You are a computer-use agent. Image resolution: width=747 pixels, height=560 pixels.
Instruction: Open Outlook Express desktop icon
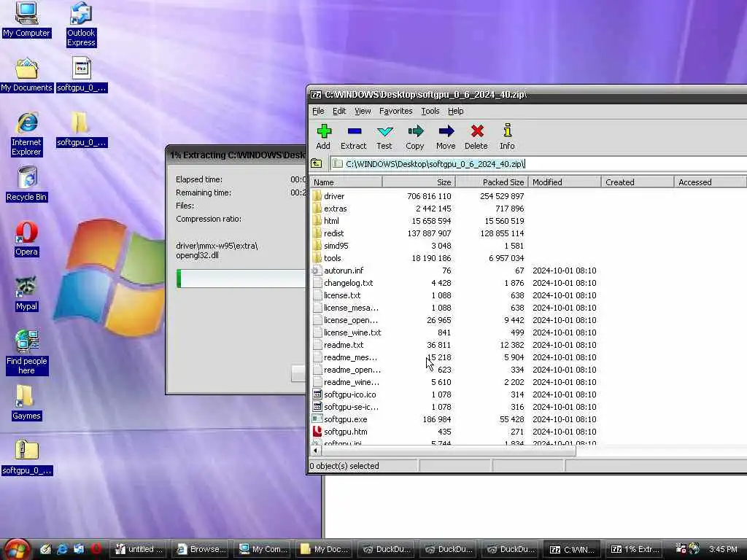81,25
